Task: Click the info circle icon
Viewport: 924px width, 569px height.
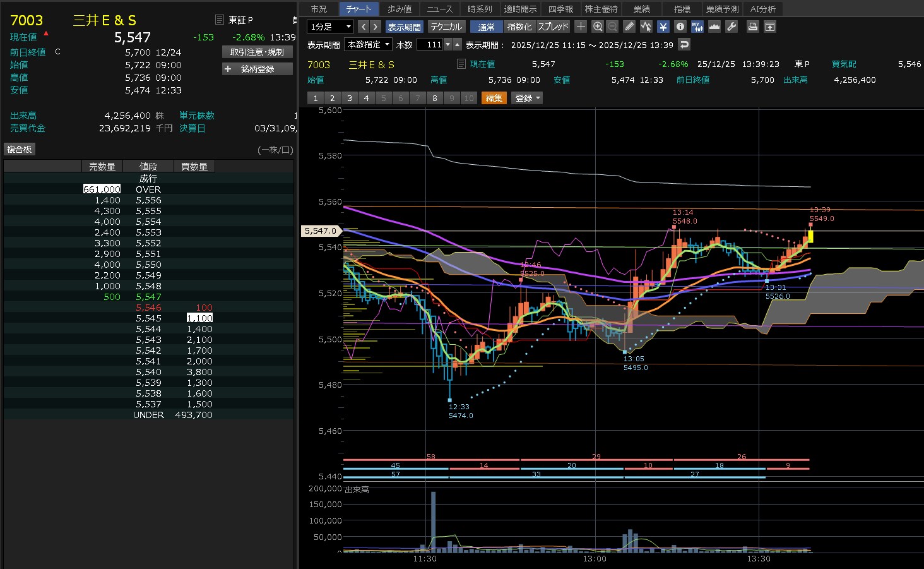Action: click(x=680, y=27)
